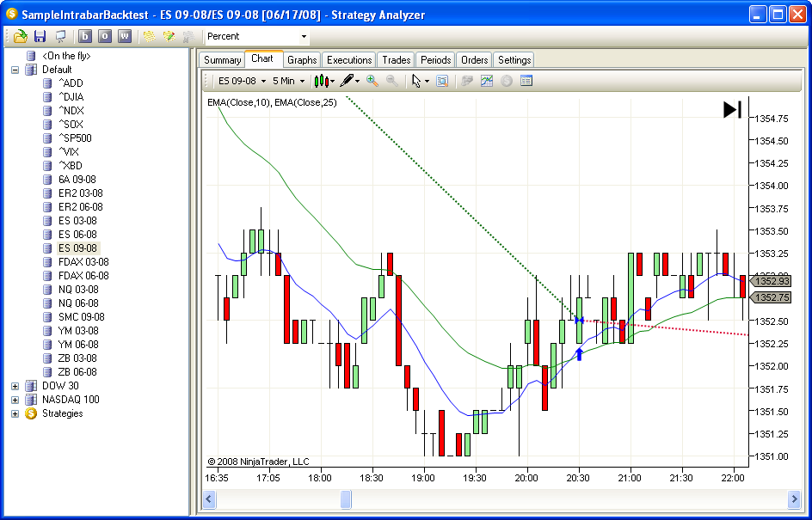Switch to the Trades tab
Viewport: 812px width, 520px height.
point(397,60)
